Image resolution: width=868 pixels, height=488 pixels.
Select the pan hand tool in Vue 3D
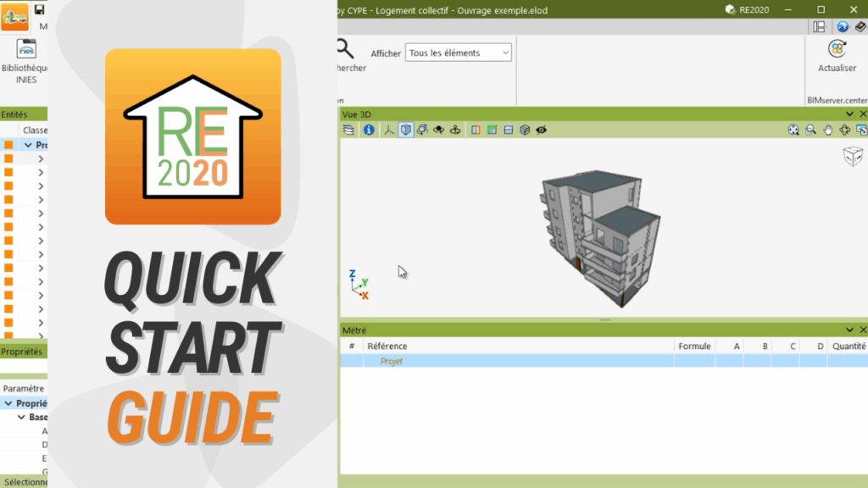click(x=827, y=130)
